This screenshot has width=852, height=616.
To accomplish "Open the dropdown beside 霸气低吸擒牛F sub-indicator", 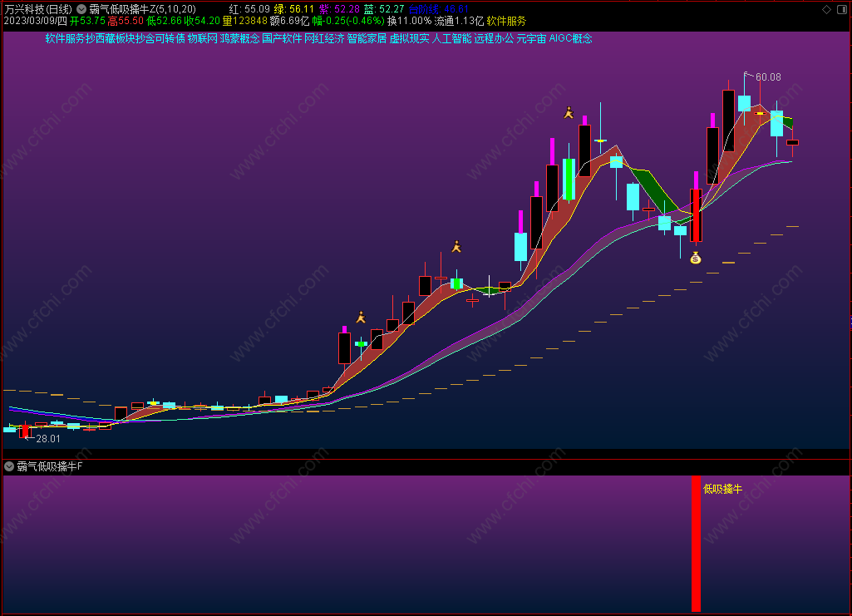I will point(9,466).
